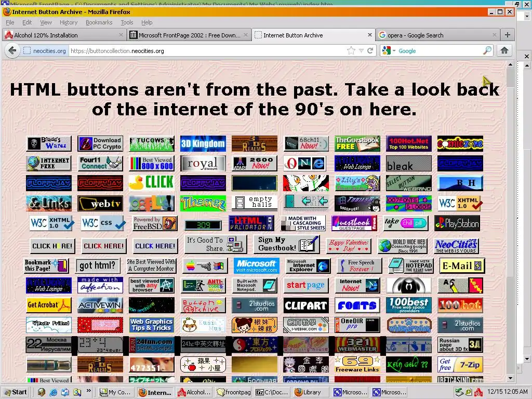Click the 100Hot.Net Top 100 Websites button
Image resolution: width=532 pixels, height=399 pixels.
[409, 143]
